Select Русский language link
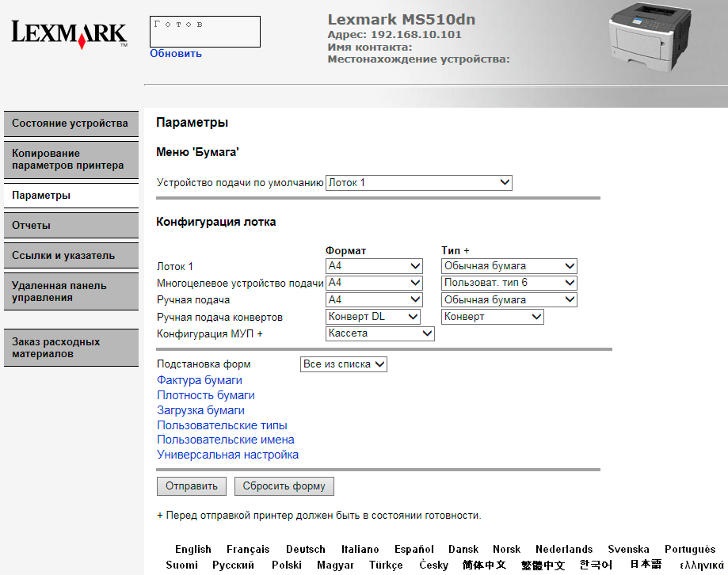The width and height of the screenshot is (728, 575). 233,565
